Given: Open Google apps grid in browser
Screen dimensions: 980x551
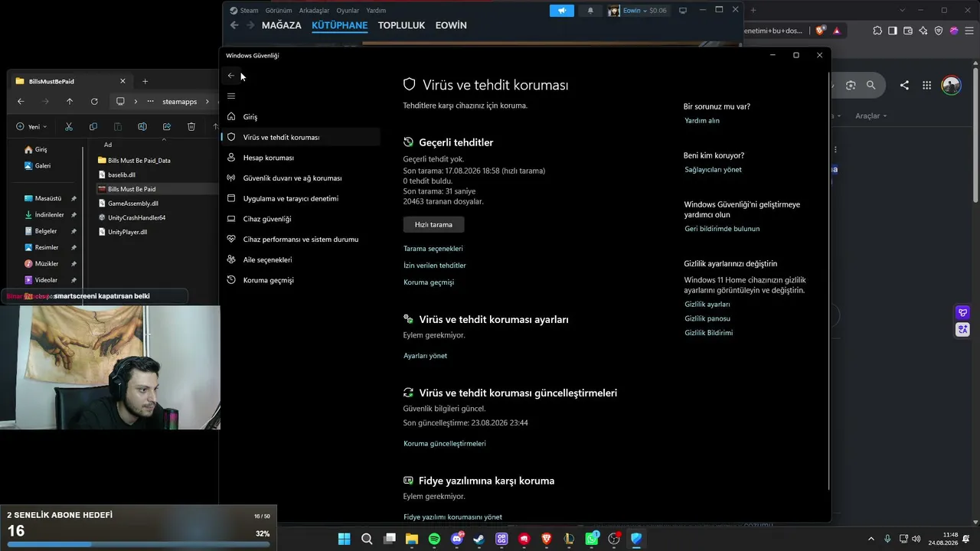Looking at the screenshot, I should click(x=926, y=86).
